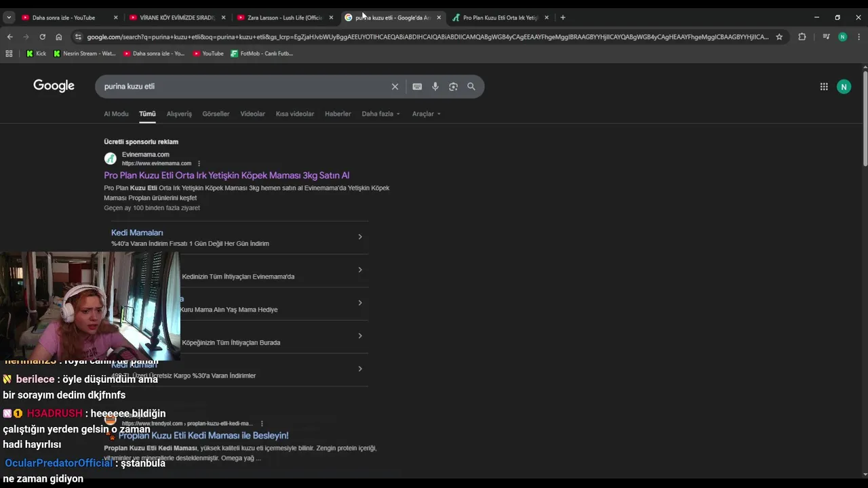Start voice search with microphone icon
This screenshot has width=868, height=488.
click(435, 87)
